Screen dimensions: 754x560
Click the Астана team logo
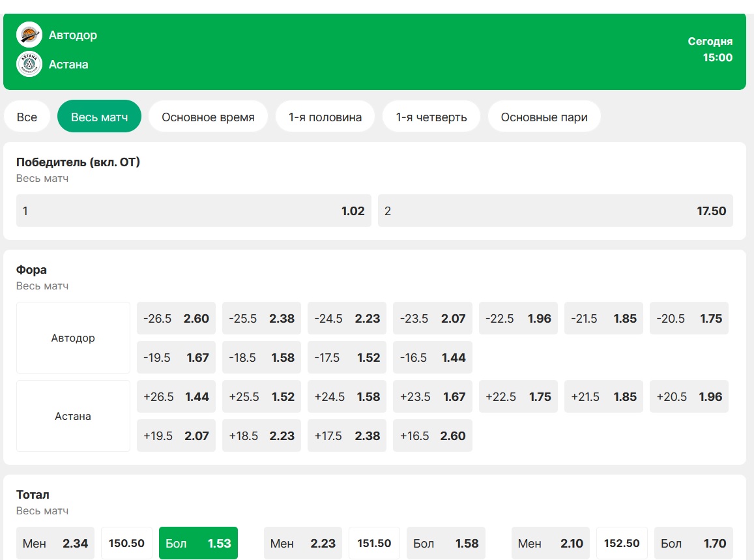tap(29, 64)
